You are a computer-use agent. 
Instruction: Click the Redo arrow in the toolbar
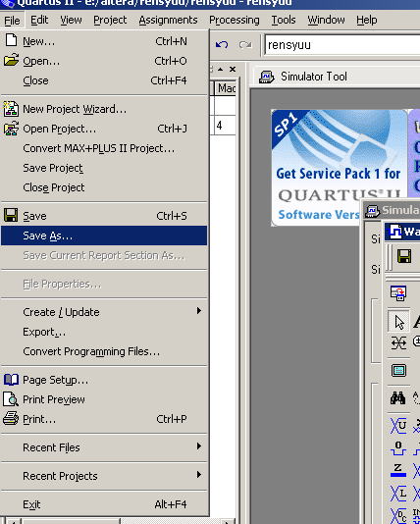[245, 44]
